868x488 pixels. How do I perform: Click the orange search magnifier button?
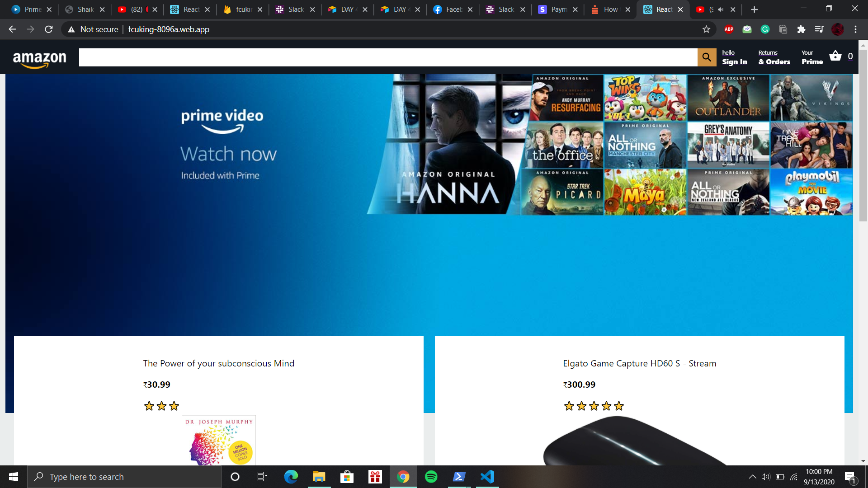click(x=707, y=57)
